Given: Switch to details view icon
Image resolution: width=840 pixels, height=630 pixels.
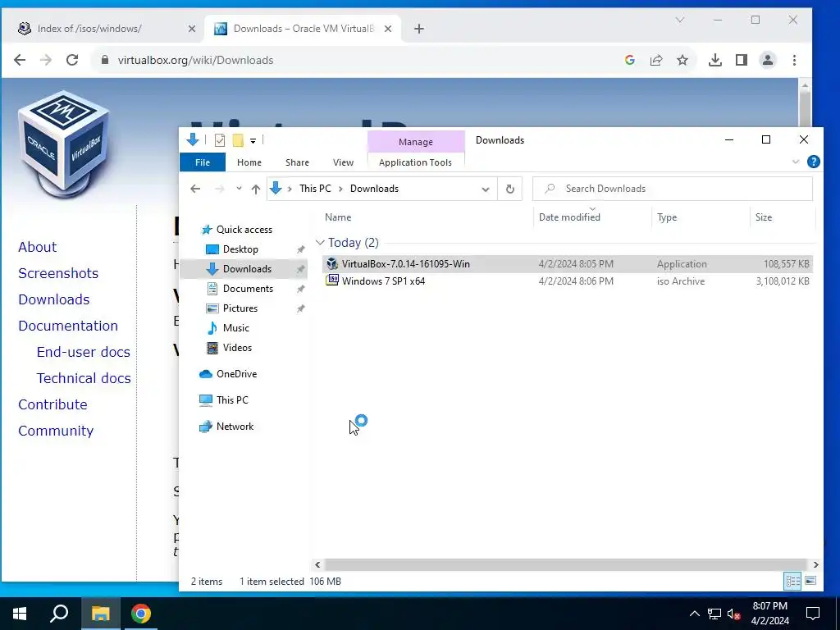Looking at the screenshot, I should (793, 582).
